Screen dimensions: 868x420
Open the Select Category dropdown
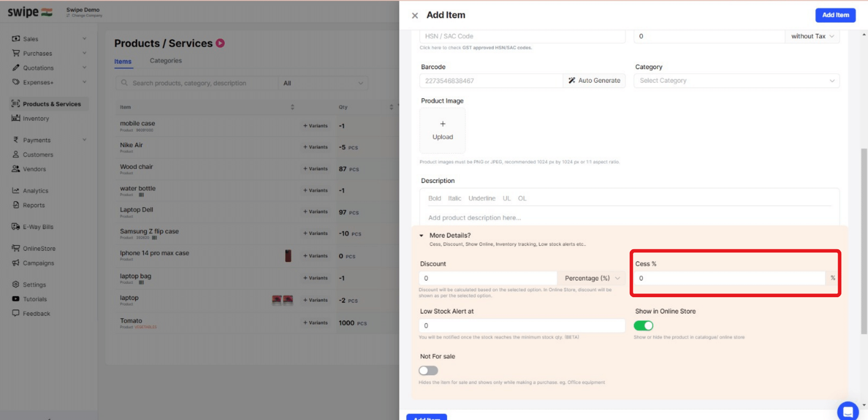736,80
